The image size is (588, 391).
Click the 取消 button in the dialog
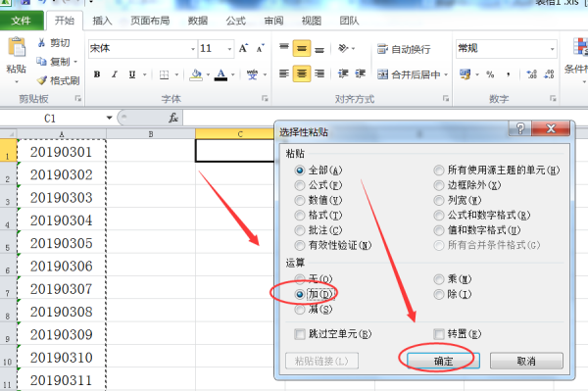pyautogui.click(x=526, y=361)
